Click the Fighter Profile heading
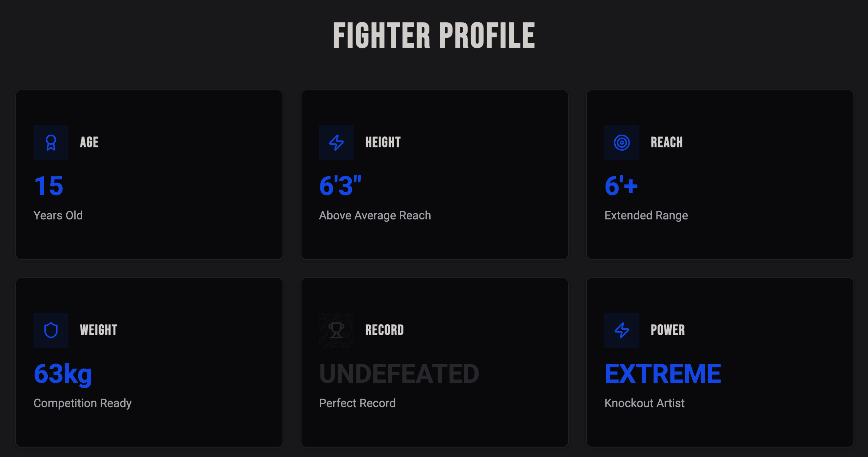Viewport: 868px width, 457px height. tap(434, 35)
